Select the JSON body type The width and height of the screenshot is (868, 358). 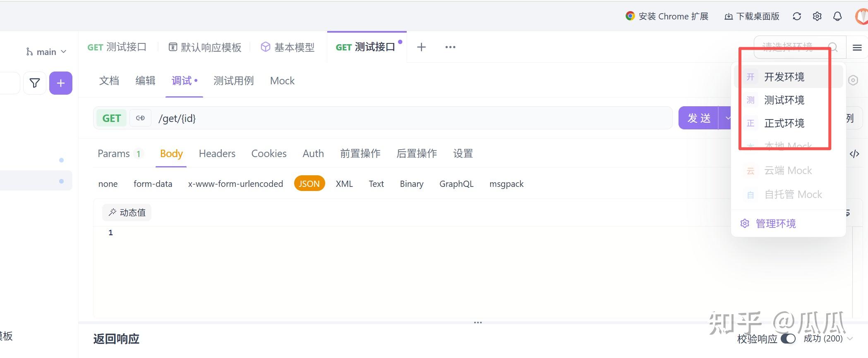[309, 184]
